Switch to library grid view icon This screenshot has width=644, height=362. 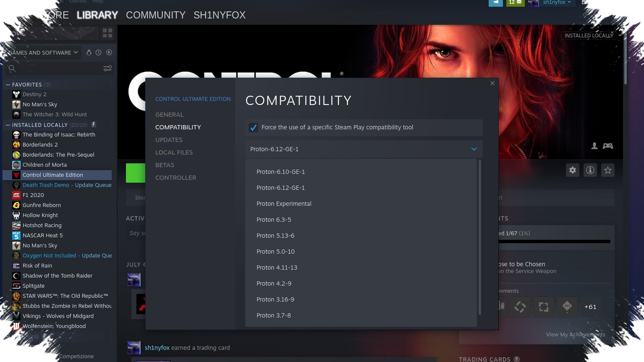click(107, 33)
